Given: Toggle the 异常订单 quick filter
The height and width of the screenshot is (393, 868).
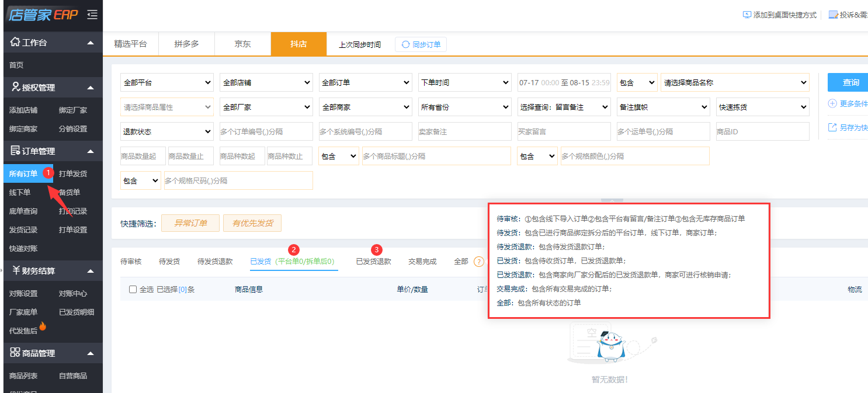Looking at the screenshot, I should coord(190,223).
